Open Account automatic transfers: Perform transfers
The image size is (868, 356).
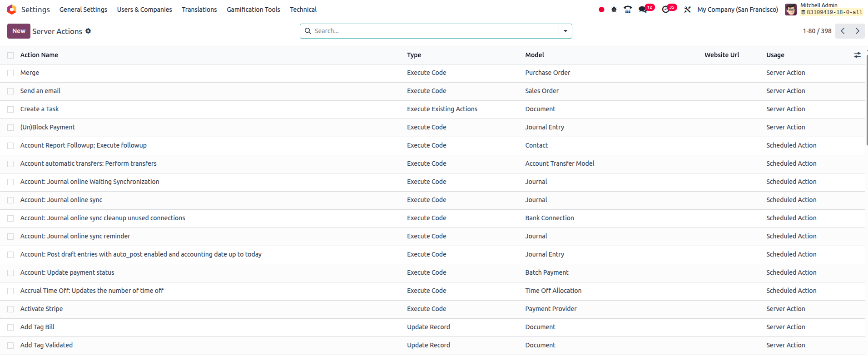click(x=88, y=163)
